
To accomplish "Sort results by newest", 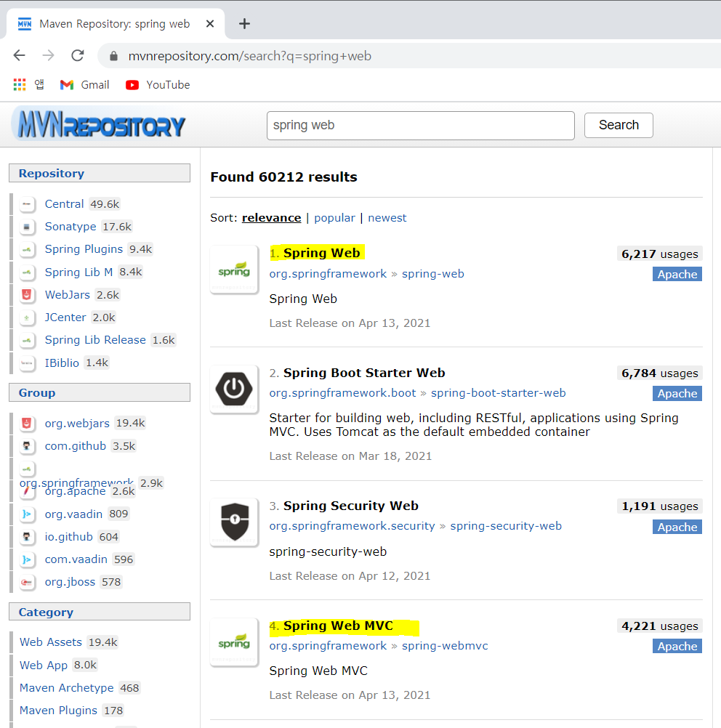I will tap(387, 218).
